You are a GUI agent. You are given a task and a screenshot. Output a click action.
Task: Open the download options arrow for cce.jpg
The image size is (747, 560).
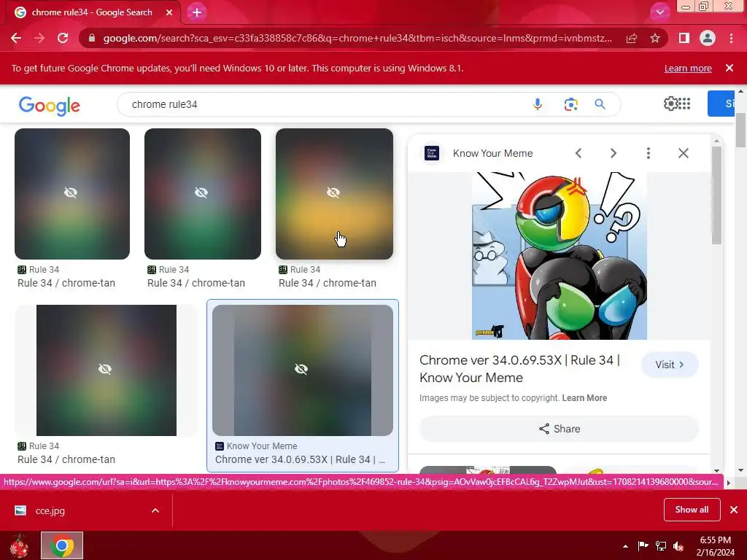155,510
